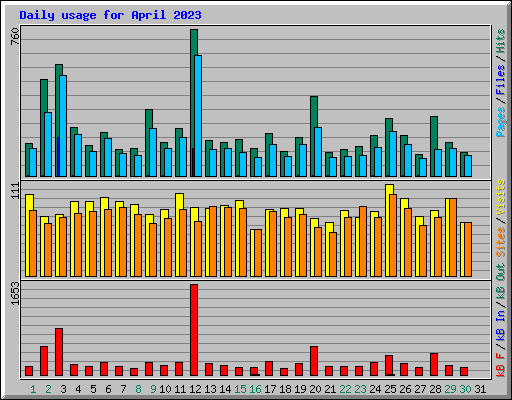Click the 760 axis value
Screen dimensions: 512x400
click(x=15, y=36)
